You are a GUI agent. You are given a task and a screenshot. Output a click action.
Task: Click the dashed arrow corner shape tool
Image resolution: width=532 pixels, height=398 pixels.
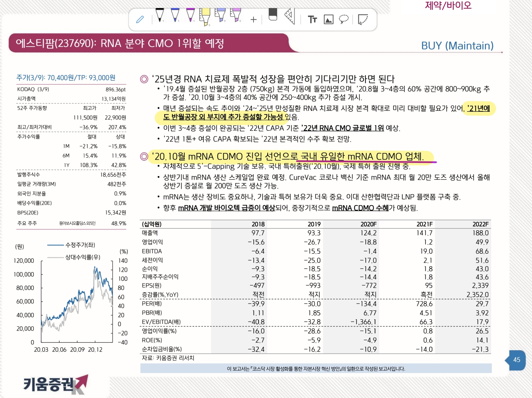363,19
